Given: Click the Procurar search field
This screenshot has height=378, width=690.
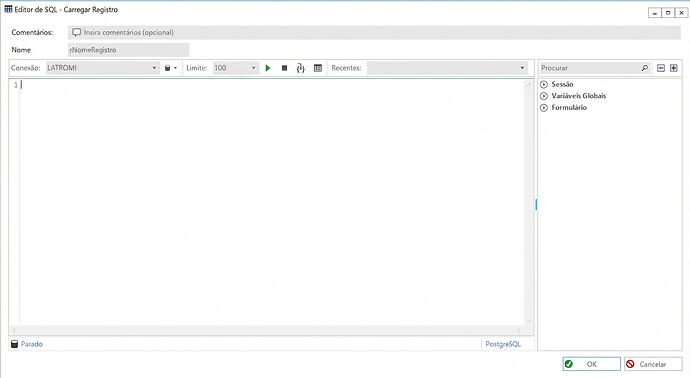Looking at the screenshot, I should [590, 68].
